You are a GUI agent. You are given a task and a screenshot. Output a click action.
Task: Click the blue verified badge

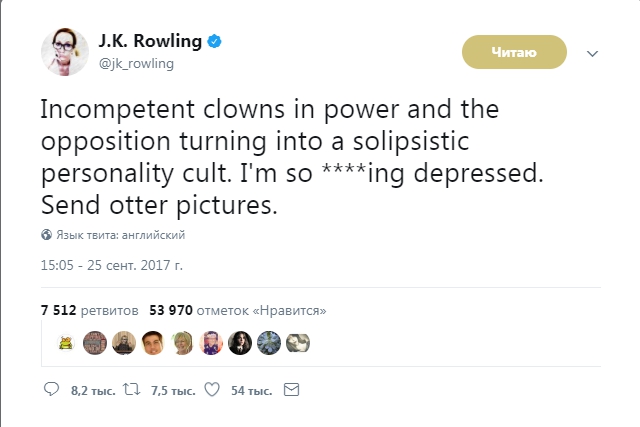pos(215,41)
